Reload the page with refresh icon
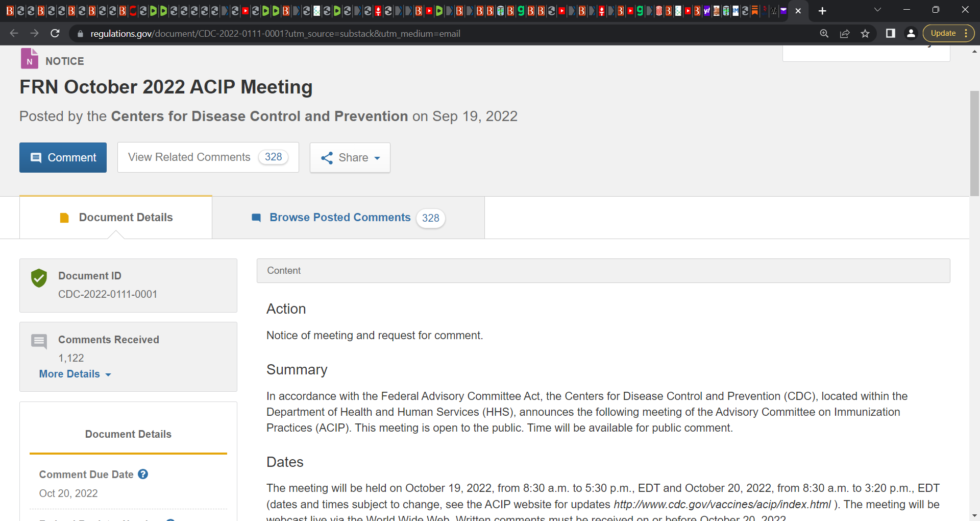Image resolution: width=980 pixels, height=521 pixels. click(x=55, y=33)
